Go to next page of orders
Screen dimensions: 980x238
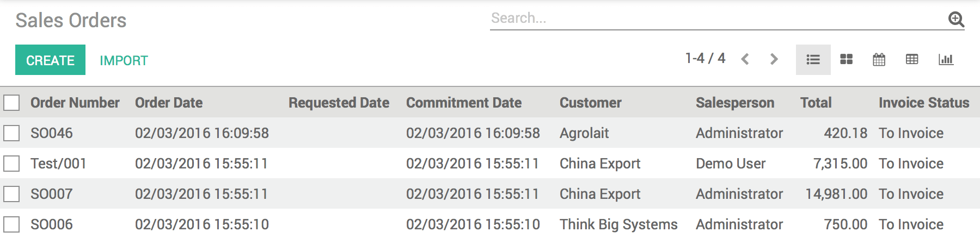[774, 59]
